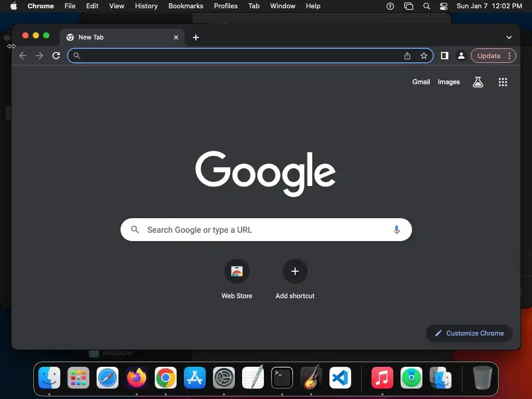
Task: Open the Tab menu
Action: click(x=254, y=6)
